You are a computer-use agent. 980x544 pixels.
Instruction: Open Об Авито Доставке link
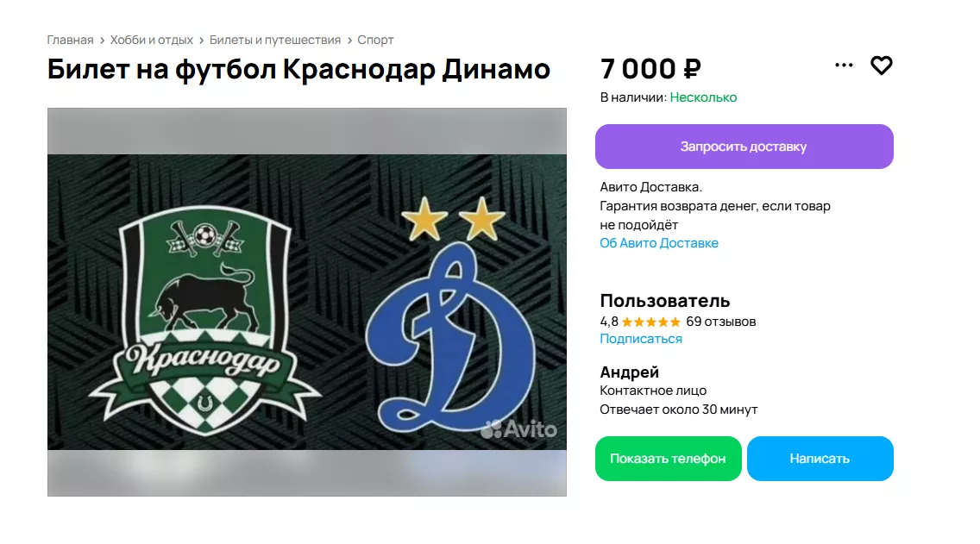pyautogui.click(x=659, y=243)
